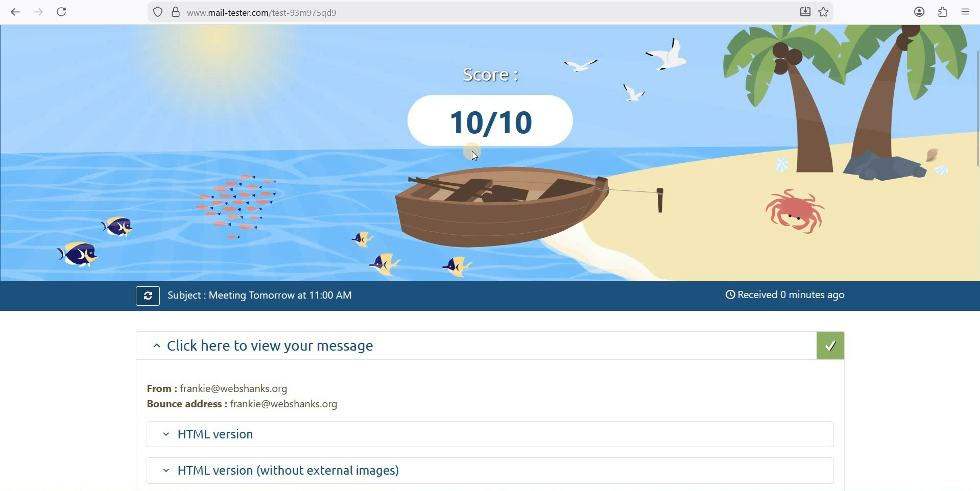This screenshot has height=491, width=980.
Task: Open the browser application menu
Action: (965, 12)
